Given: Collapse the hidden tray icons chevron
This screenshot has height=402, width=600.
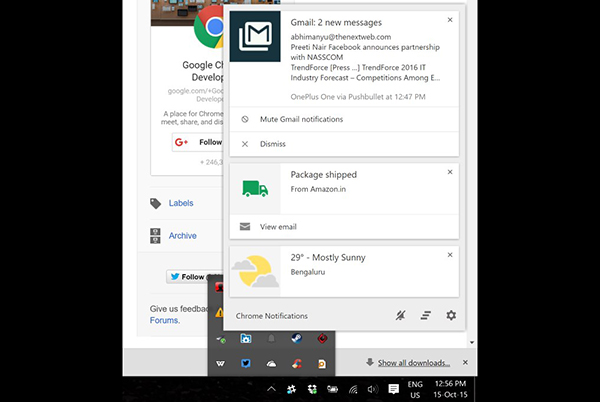Looking at the screenshot, I should point(271,389).
